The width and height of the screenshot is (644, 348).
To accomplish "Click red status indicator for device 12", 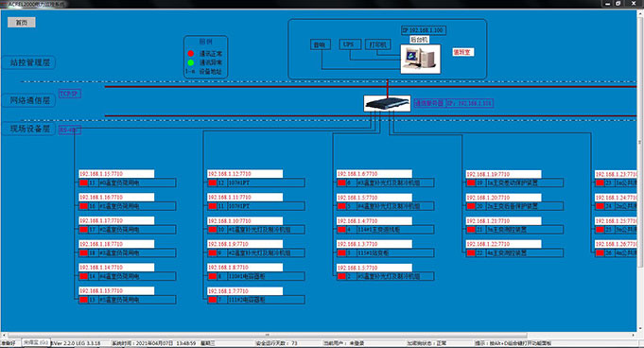I will 213,183.
